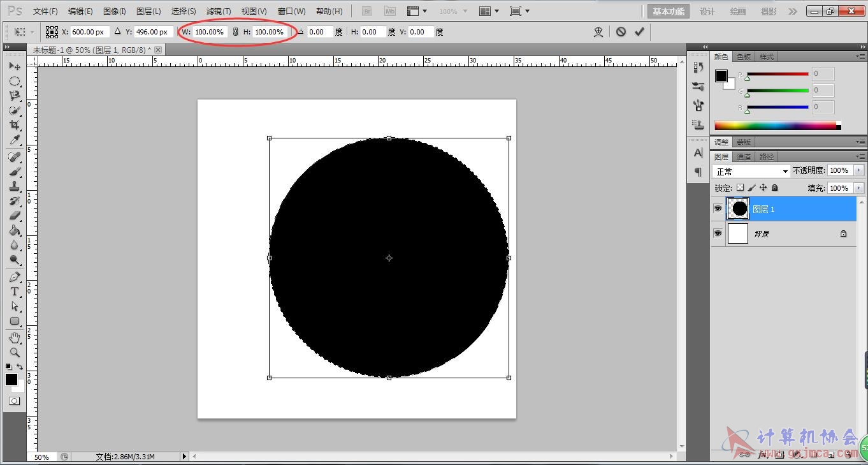Open the History panel icon
Image resolution: width=868 pixels, height=465 pixels.
point(698,68)
